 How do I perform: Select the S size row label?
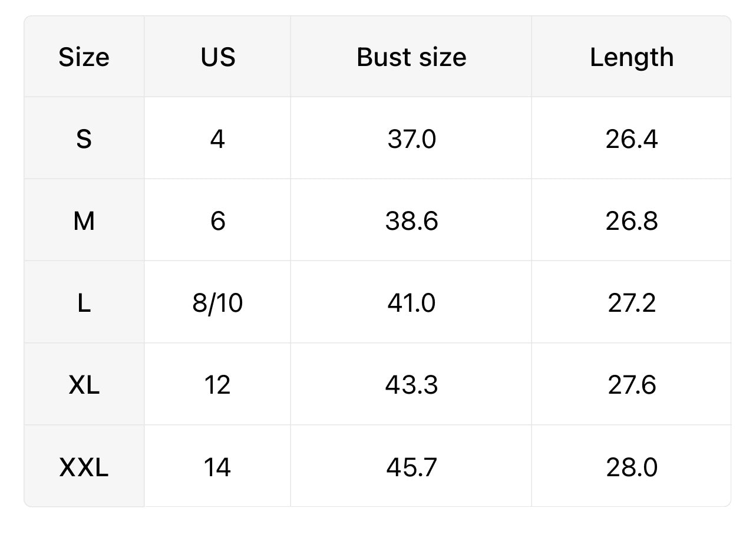(x=84, y=139)
